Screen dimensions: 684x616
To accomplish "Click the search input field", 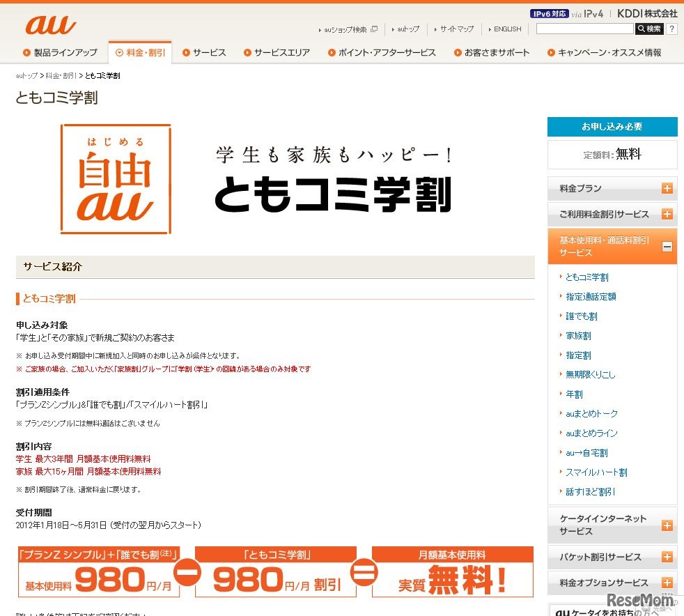I will pyautogui.click(x=584, y=28).
